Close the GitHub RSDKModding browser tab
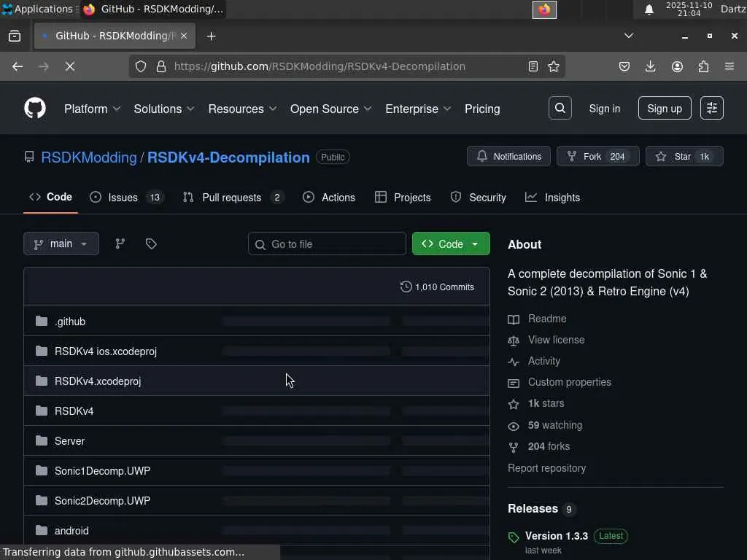This screenshot has width=747, height=560. 184,36
